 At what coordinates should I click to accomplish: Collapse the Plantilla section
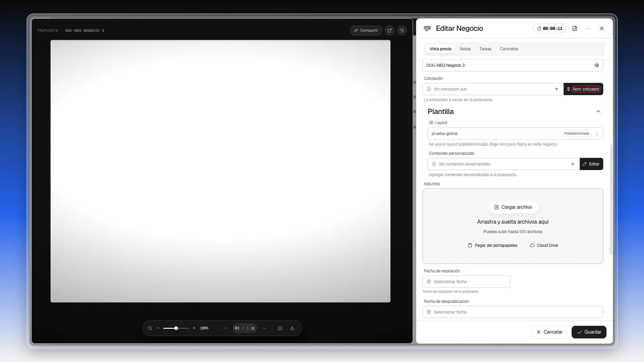tap(598, 112)
